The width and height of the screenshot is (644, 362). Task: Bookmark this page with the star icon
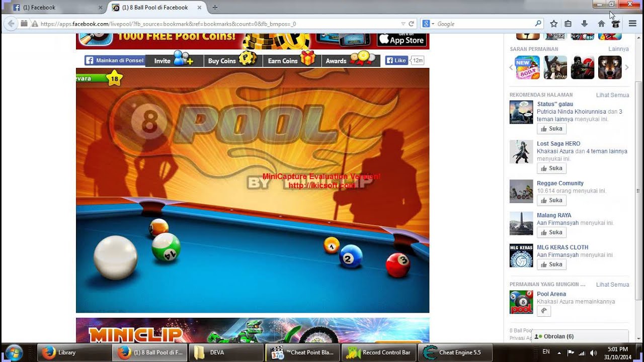(553, 24)
